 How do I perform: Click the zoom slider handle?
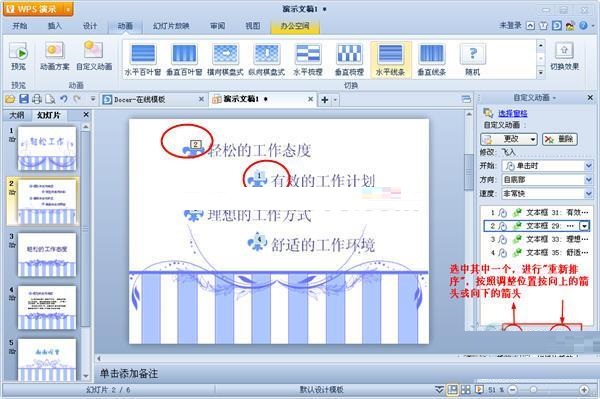(x=533, y=390)
